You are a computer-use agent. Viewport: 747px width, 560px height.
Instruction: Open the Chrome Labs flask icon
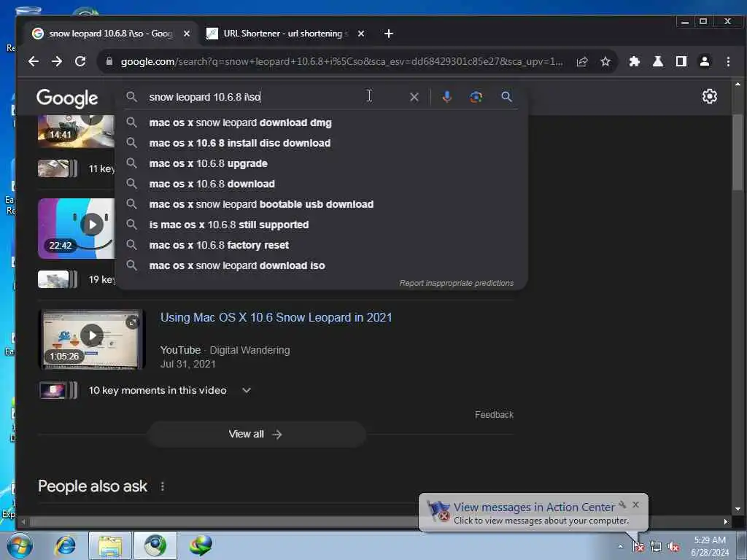pos(658,61)
